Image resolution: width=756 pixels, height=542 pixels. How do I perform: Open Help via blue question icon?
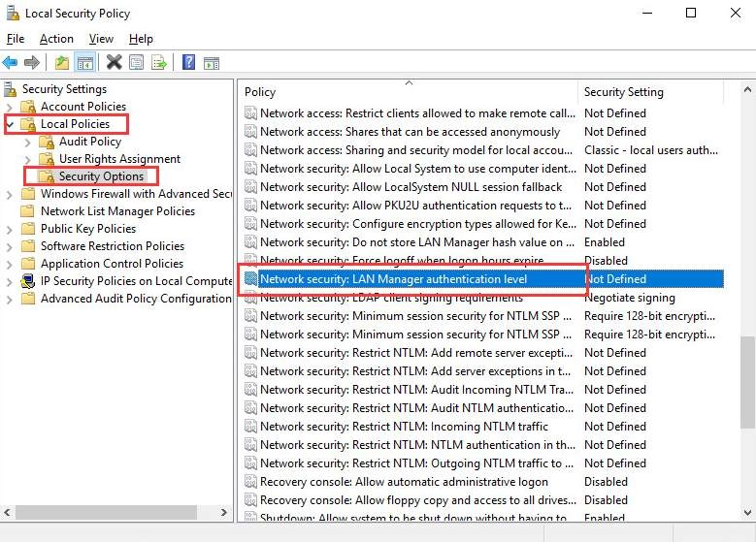[x=188, y=63]
